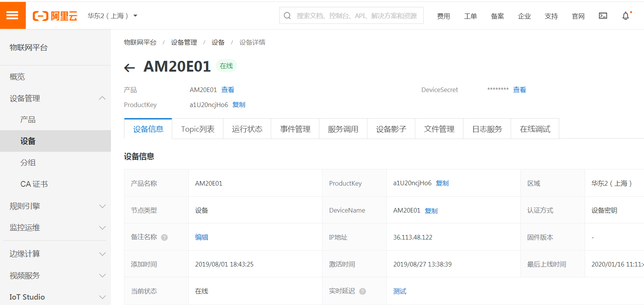Image resolution: width=644 pixels, height=305 pixels.
Task: Click 测试 to test realtime latency
Action: [400, 292]
